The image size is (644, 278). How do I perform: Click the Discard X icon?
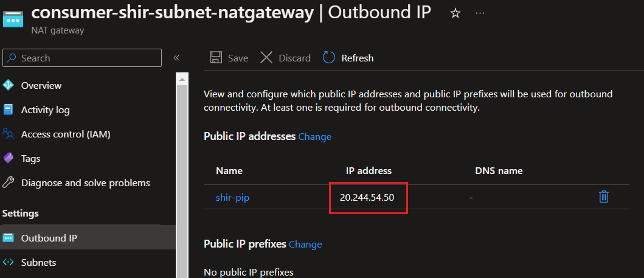click(x=266, y=58)
